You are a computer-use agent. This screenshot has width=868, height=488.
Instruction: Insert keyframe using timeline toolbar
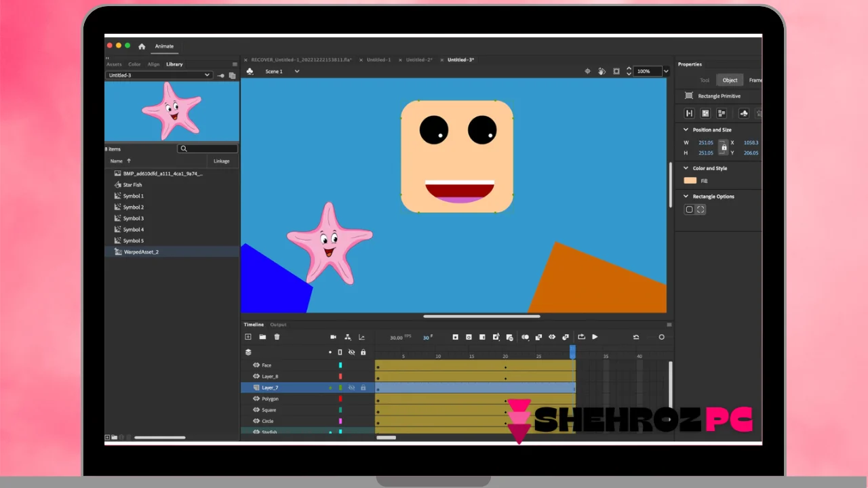[x=455, y=337]
